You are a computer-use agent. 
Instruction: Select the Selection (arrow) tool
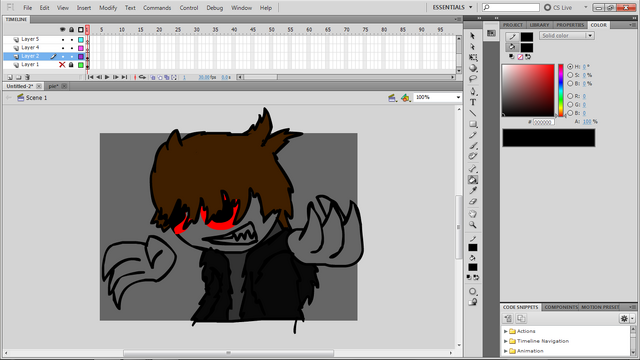tap(473, 36)
